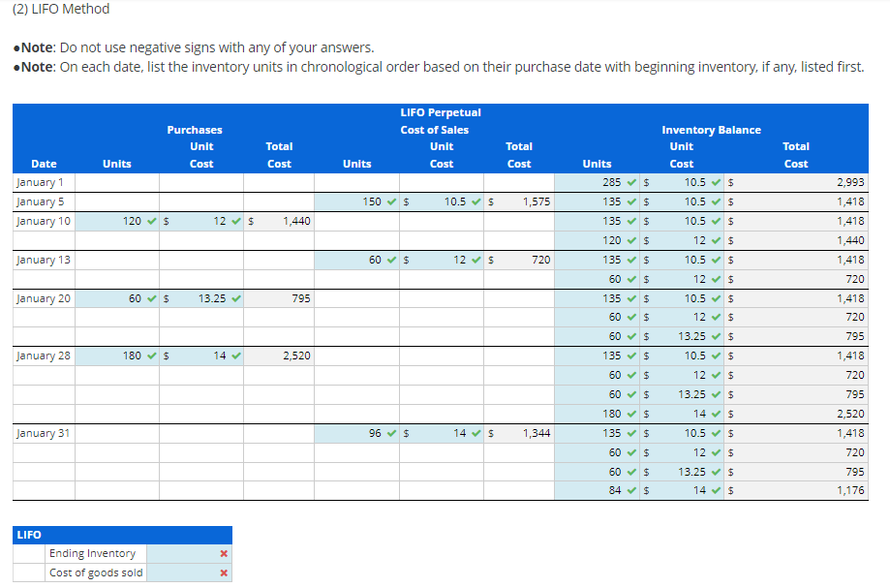Click the LIFO header on the summary table
890x588 pixels.
click(x=29, y=534)
